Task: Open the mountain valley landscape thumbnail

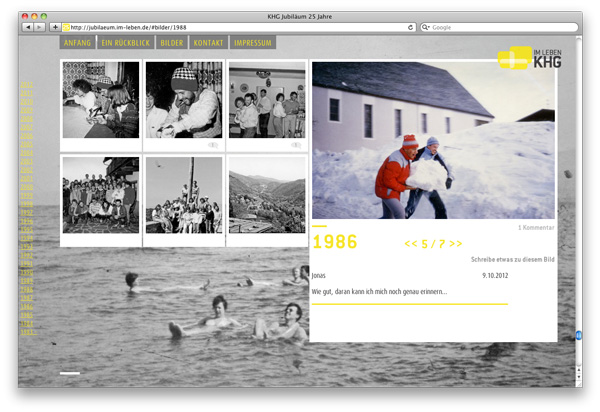Action: [267, 195]
